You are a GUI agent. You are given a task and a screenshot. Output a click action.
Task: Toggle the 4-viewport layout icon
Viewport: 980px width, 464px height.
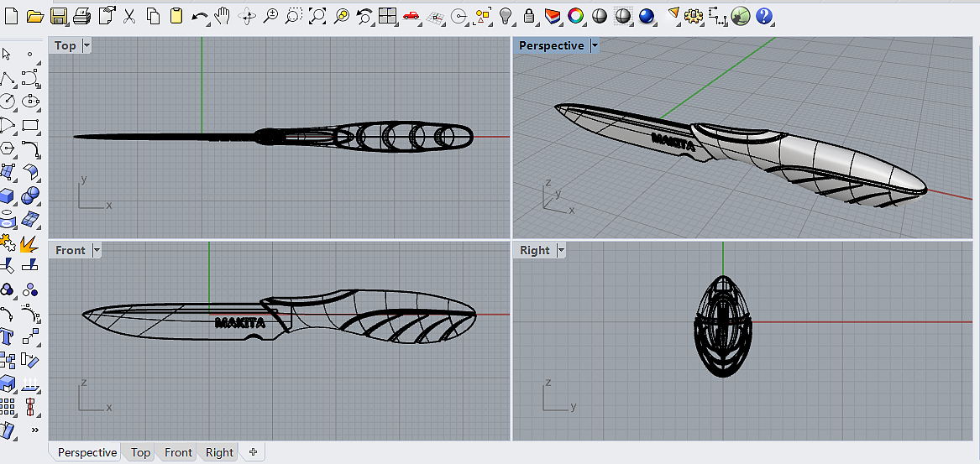387,15
